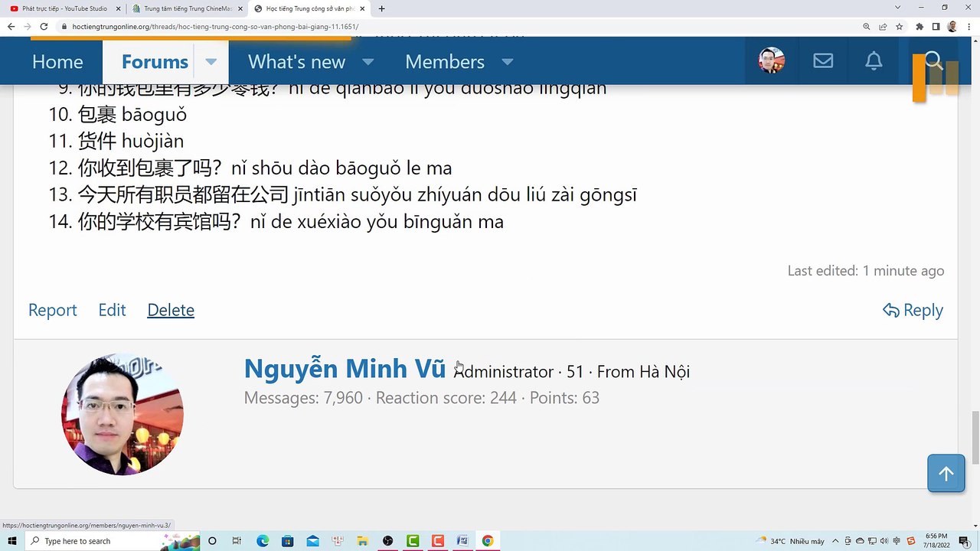Open OBS Studio from the taskbar
The image size is (980, 551).
(387, 541)
